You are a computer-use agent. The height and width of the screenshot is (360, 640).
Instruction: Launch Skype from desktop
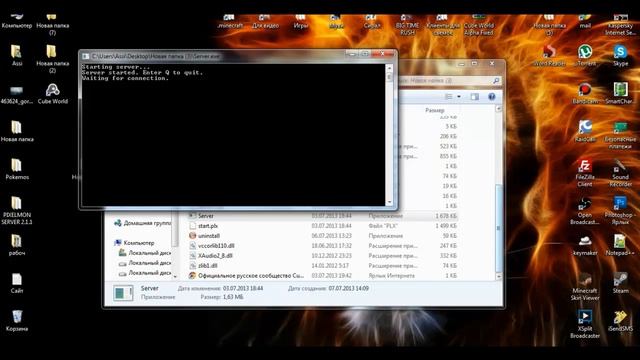[x=620, y=52]
